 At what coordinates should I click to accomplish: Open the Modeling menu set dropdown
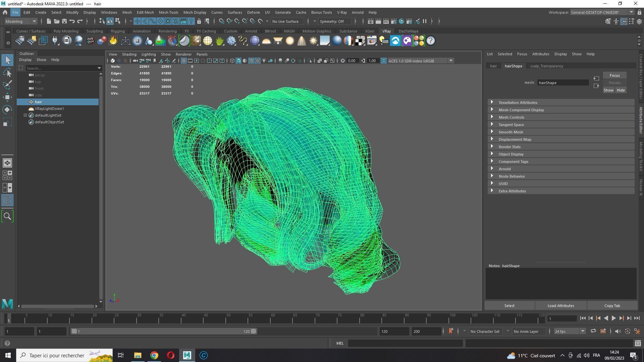point(21,21)
